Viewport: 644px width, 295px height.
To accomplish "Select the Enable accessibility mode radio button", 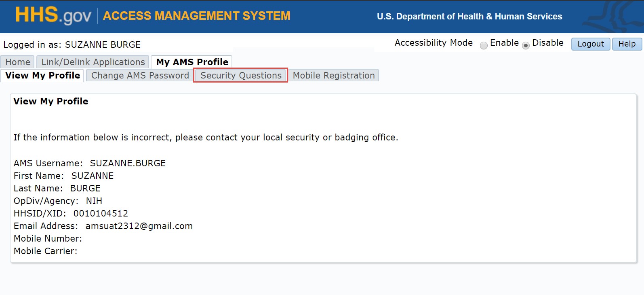I will point(484,45).
